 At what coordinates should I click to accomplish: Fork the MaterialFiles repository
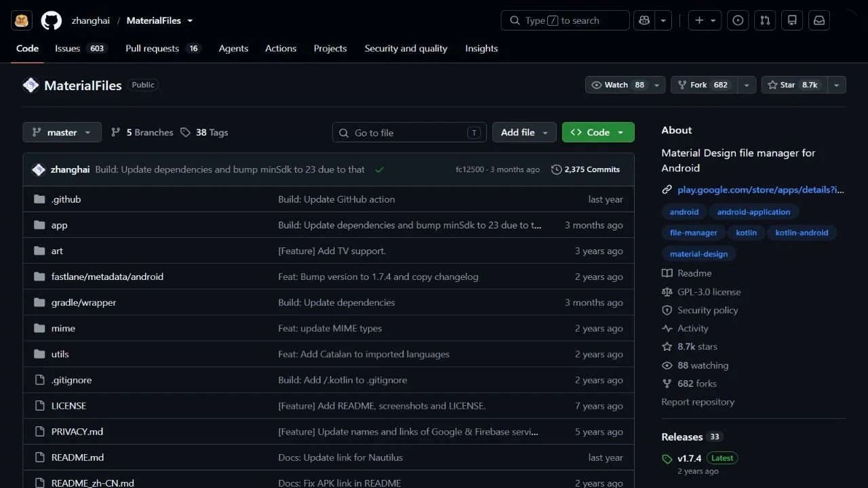coord(705,85)
